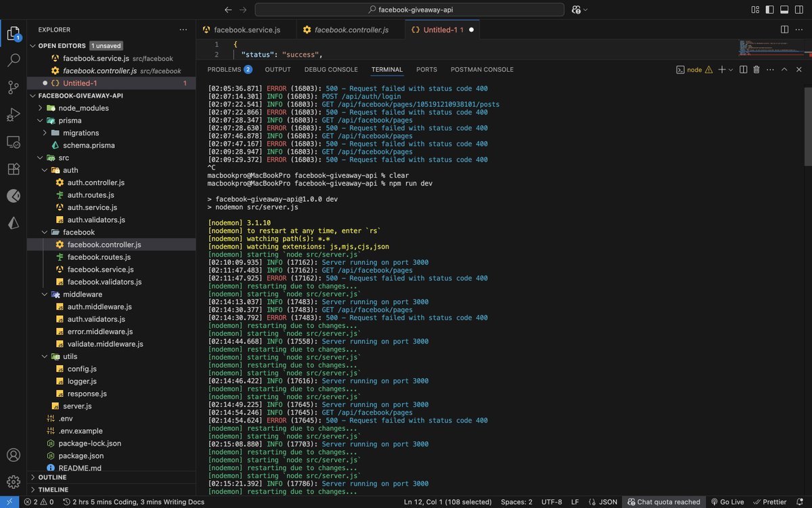Click the command center search box
Viewport: 812px width, 508px height.
[409, 9]
